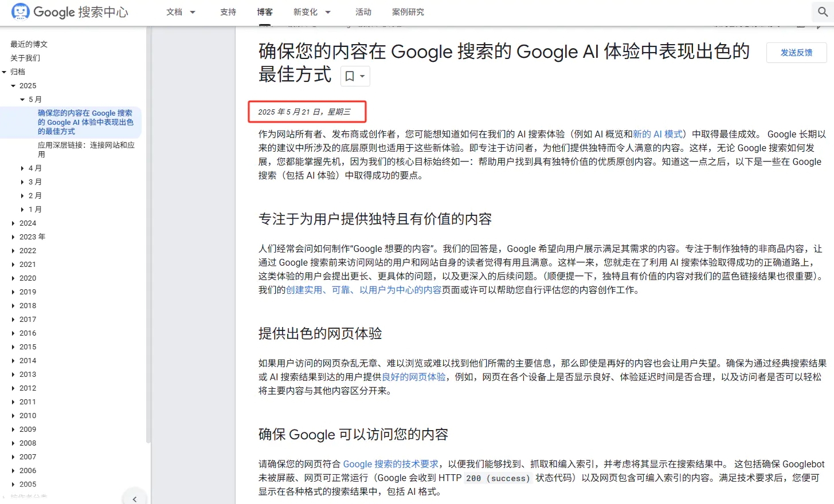Expand the 2005 archive year
This screenshot has width=834, height=504.
click(13, 484)
